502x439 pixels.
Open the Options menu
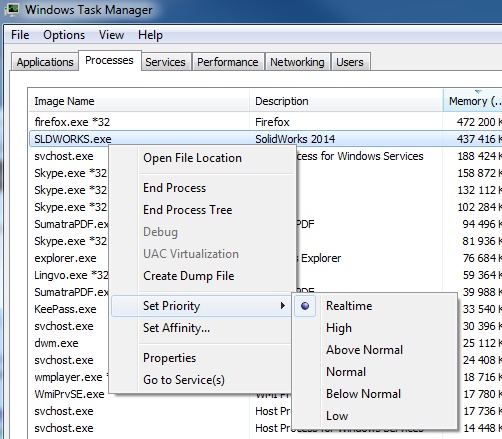[x=64, y=35]
